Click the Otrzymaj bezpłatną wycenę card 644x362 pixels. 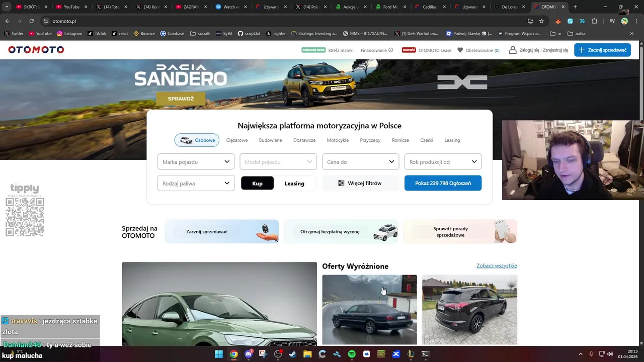tap(341, 231)
